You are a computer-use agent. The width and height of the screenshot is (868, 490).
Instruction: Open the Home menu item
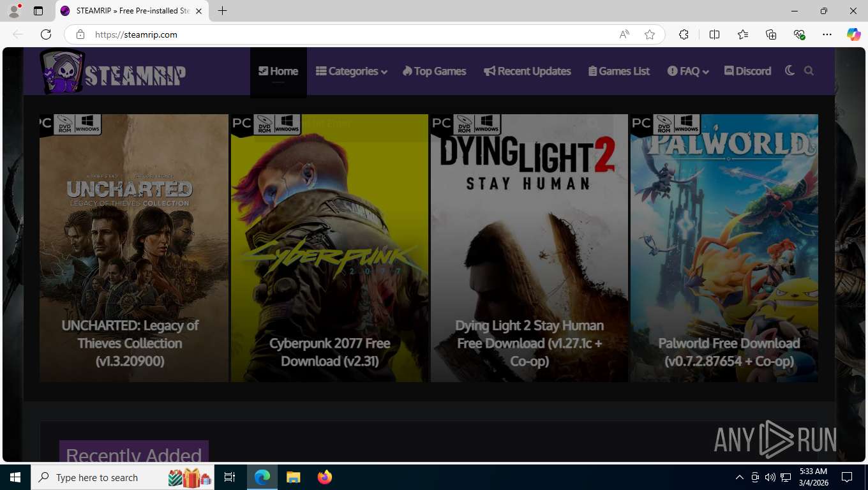tap(278, 71)
